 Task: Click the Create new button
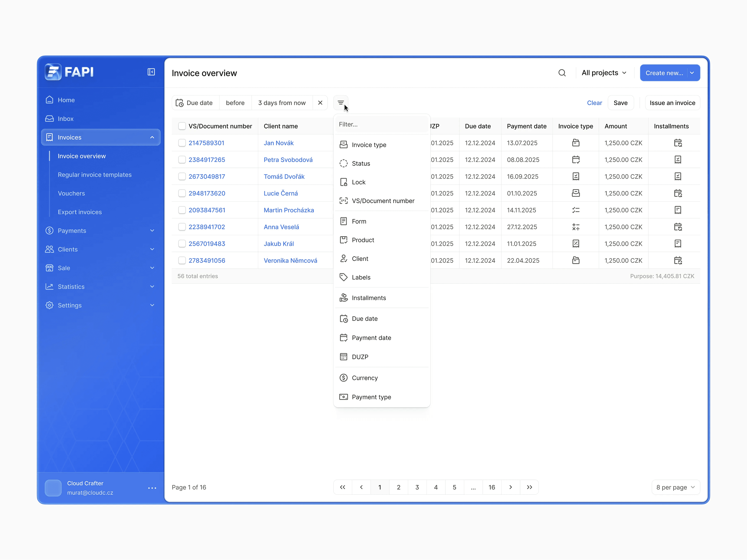tap(664, 73)
